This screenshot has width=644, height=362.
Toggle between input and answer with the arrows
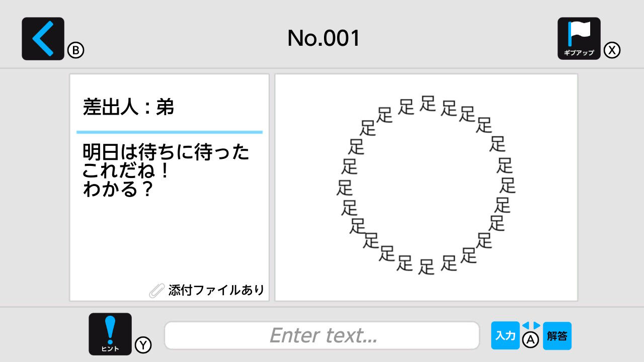point(531,325)
